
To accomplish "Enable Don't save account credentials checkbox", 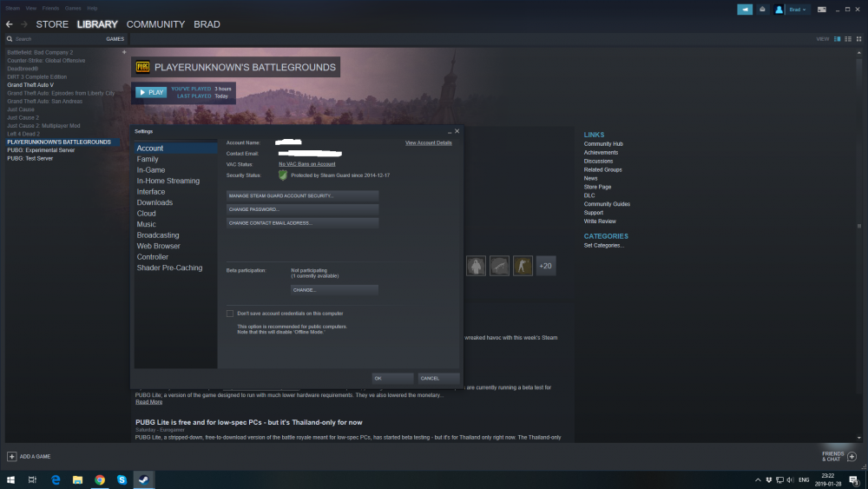I will point(230,314).
